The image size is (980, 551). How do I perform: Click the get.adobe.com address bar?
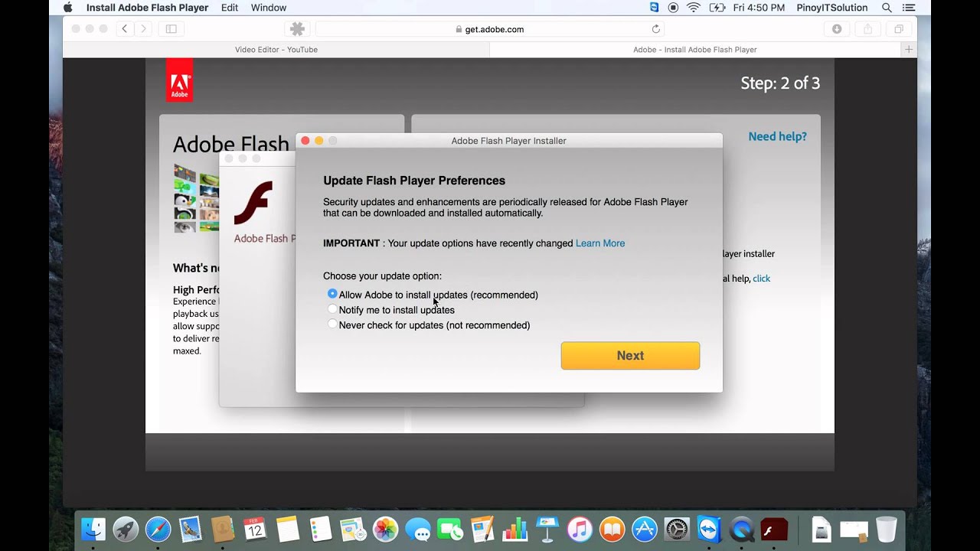(490, 29)
